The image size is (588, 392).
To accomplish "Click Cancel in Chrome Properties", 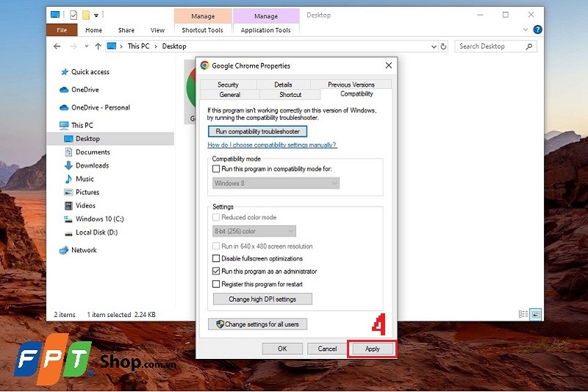I will (x=327, y=349).
